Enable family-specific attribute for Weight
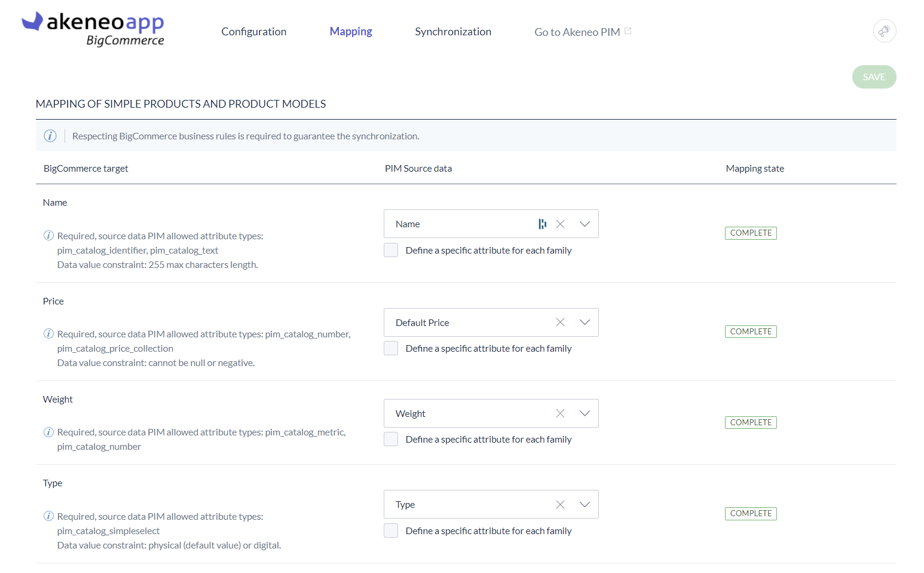924x573 pixels. [x=391, y=439]
